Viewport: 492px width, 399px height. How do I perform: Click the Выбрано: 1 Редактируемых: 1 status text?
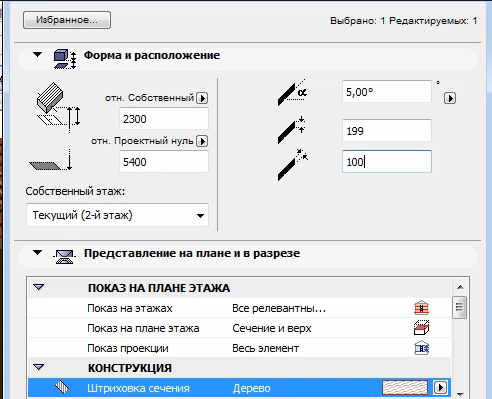(x=404, y=21)
